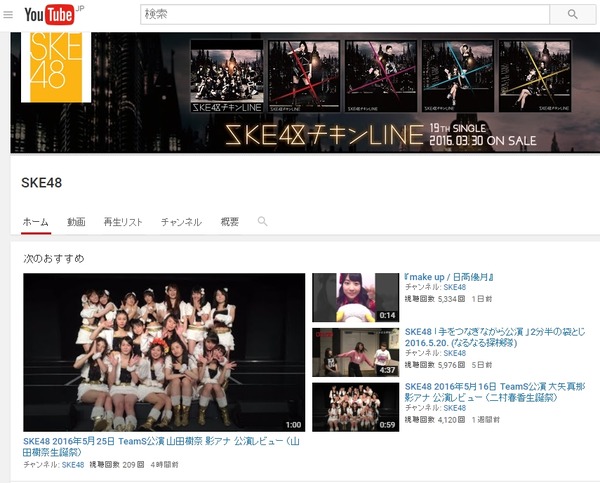Click the 視聴回数 4,120回 view count text

pos(435,420)
